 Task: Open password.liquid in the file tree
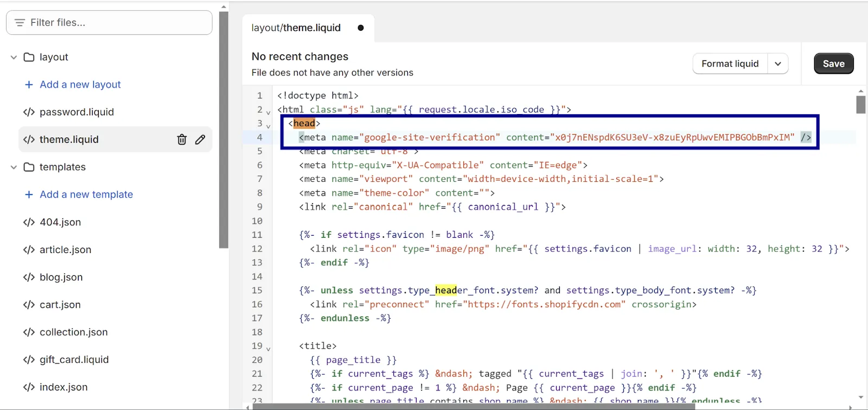[76, 112]
